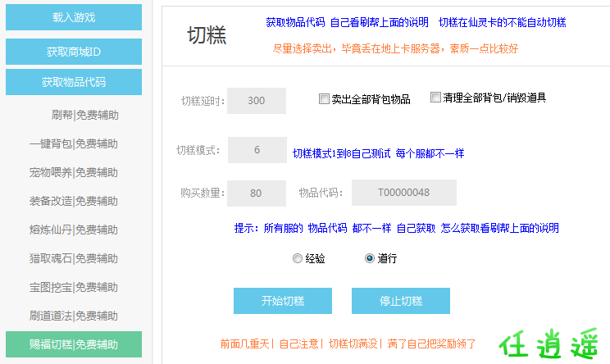The height and width of the screenshot is (364, 610).
Task: Select the 经验 radio option
Action: coord(297,258)
